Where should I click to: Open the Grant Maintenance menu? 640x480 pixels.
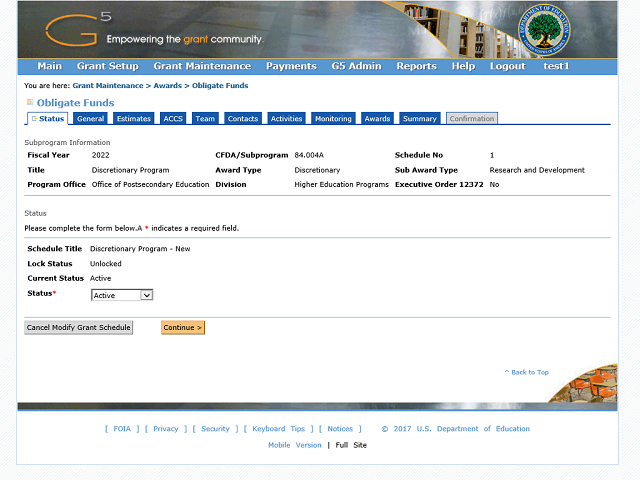[x=202, y=66]
